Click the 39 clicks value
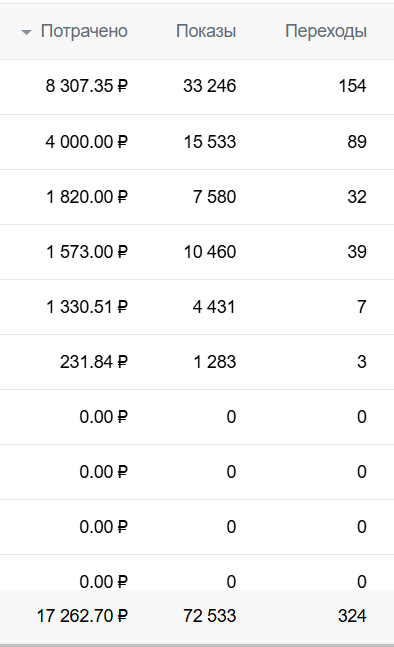The image size is (394, 647). 357,252
